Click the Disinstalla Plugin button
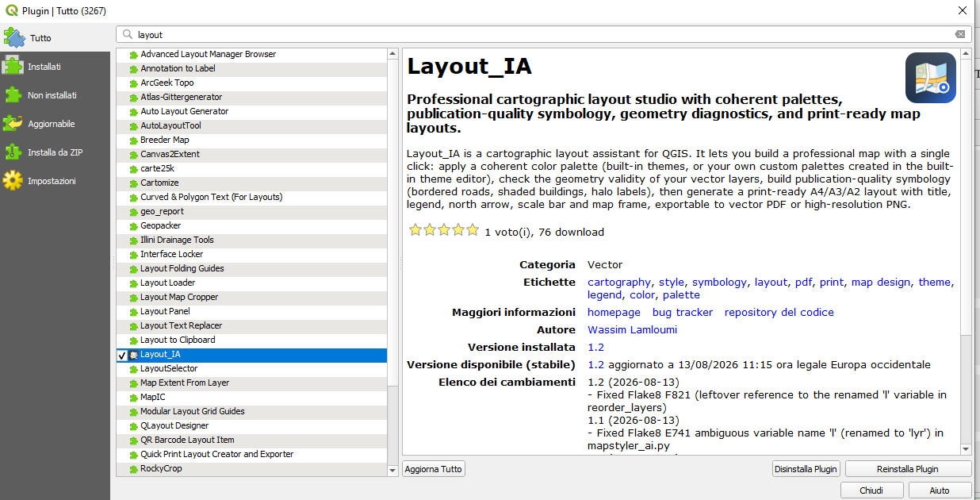 (x=806, y=469)
